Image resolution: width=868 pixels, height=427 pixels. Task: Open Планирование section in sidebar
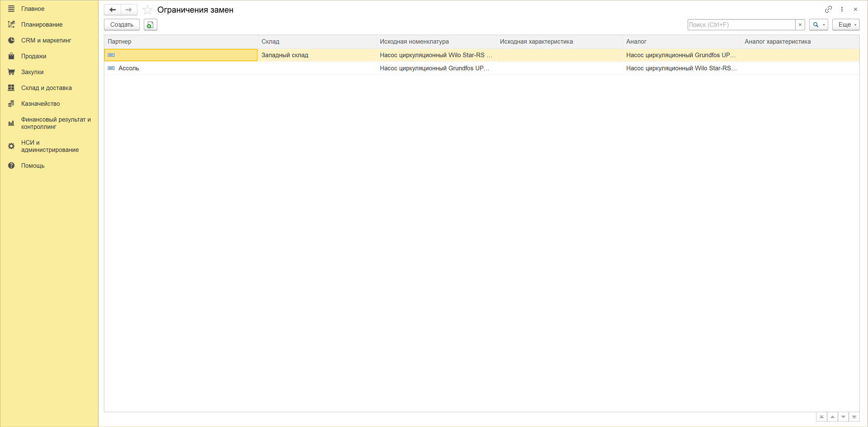(42, 24)
